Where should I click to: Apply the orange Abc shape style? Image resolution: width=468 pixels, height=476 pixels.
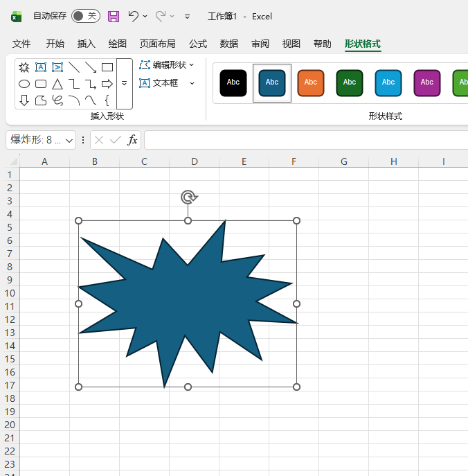pyautogui.click(x=311, y=83)
